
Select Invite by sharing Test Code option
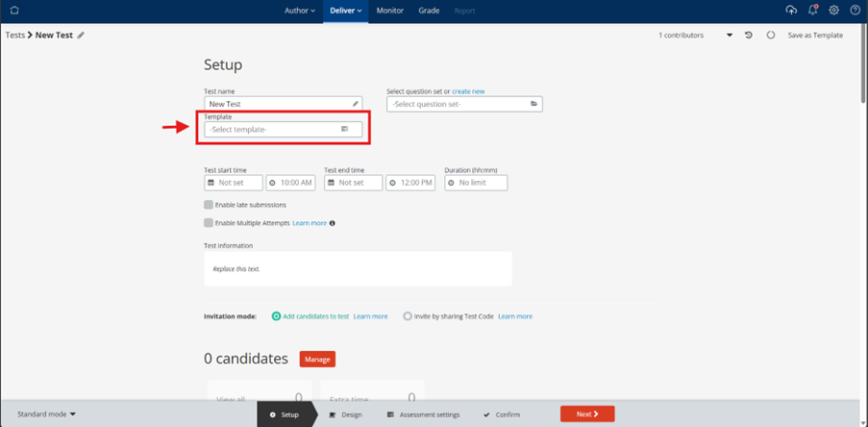tap(408, 316)
